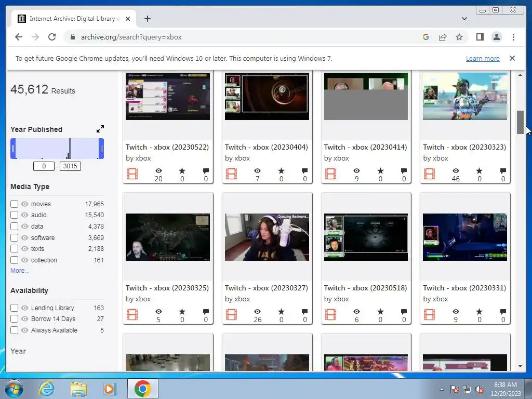Screen dimensions: 532x399
Task: Open thumbnail of Twitch xbox (20230404)
Action: click(267, 96)
